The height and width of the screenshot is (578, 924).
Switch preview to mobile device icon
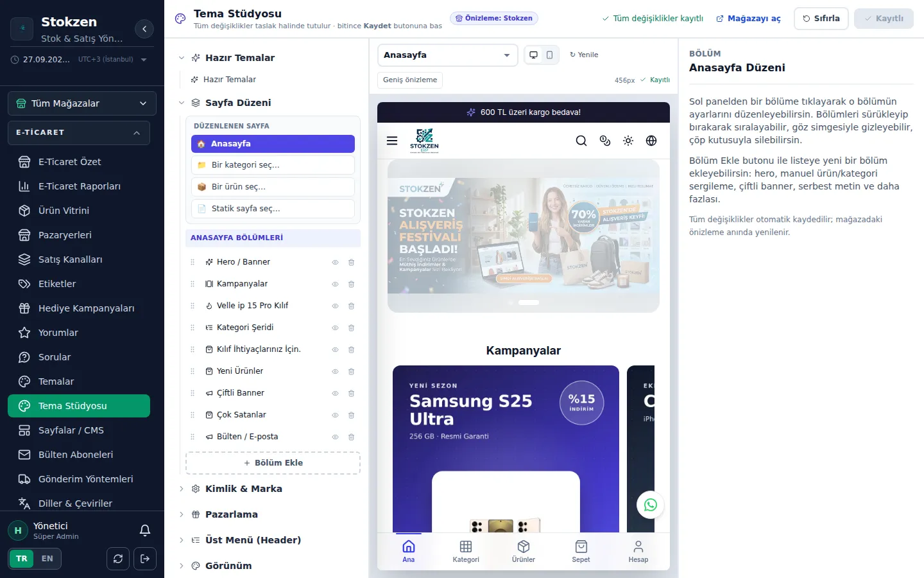coord(550,55)
